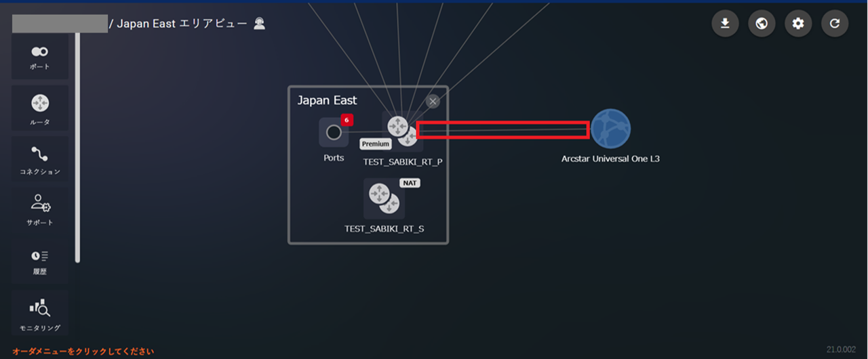868x359 pixels.
Task: Click the user icon beside エリアビュー
Action: click(259, 24)
